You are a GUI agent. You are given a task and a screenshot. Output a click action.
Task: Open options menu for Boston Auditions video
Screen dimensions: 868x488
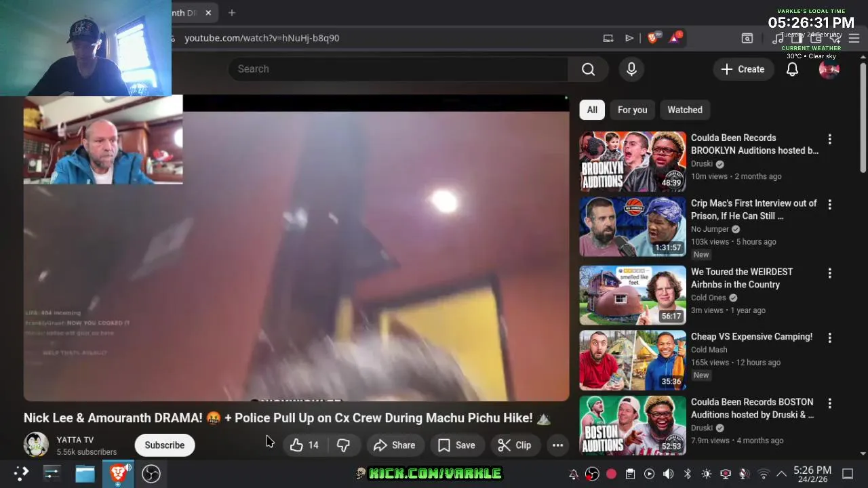click(829, 403)
